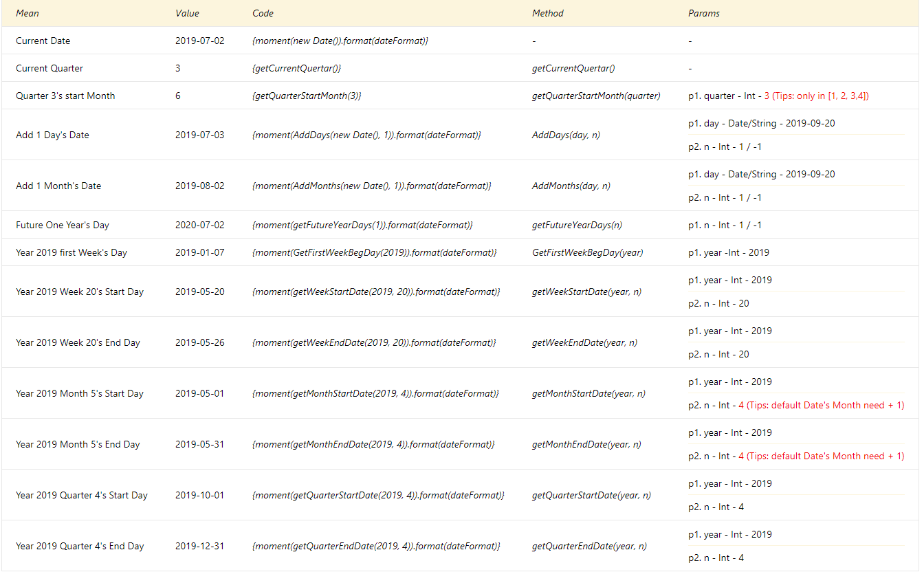Viewport: 924px width, 572px height.
Task: Click the method "GetFirstWeekBegDay(year)"
Action: [588, 252]
